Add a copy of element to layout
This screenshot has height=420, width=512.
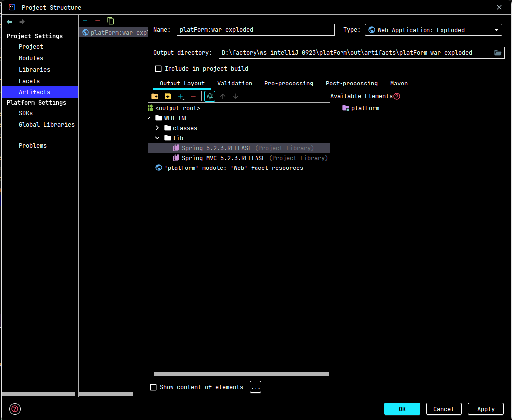(x=181, y=96)
